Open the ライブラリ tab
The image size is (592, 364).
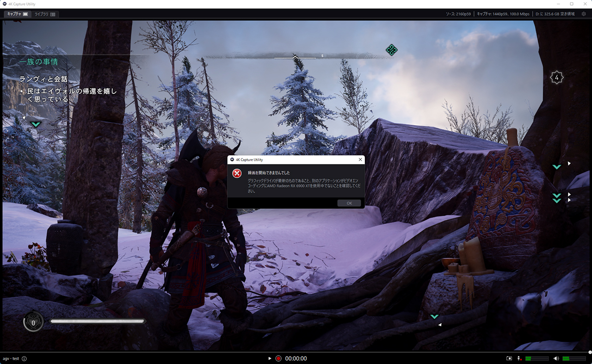(x=45, y=14)
